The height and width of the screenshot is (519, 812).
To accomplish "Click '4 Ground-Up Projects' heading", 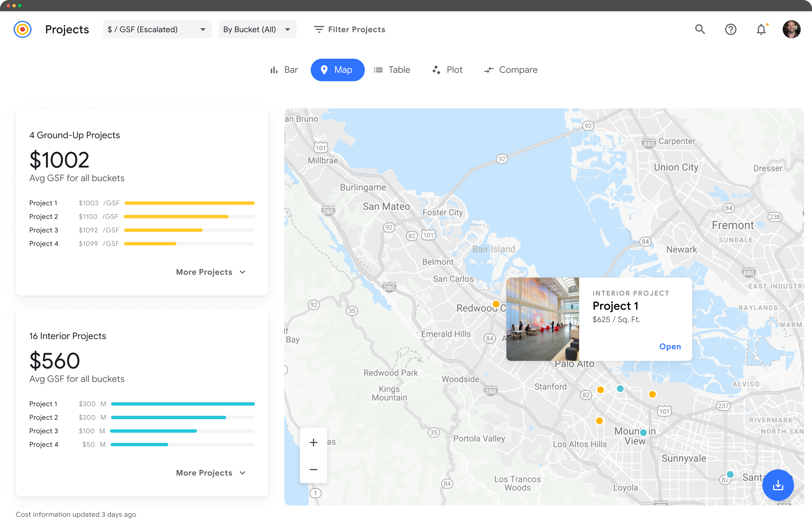I will tap(74, 135).
